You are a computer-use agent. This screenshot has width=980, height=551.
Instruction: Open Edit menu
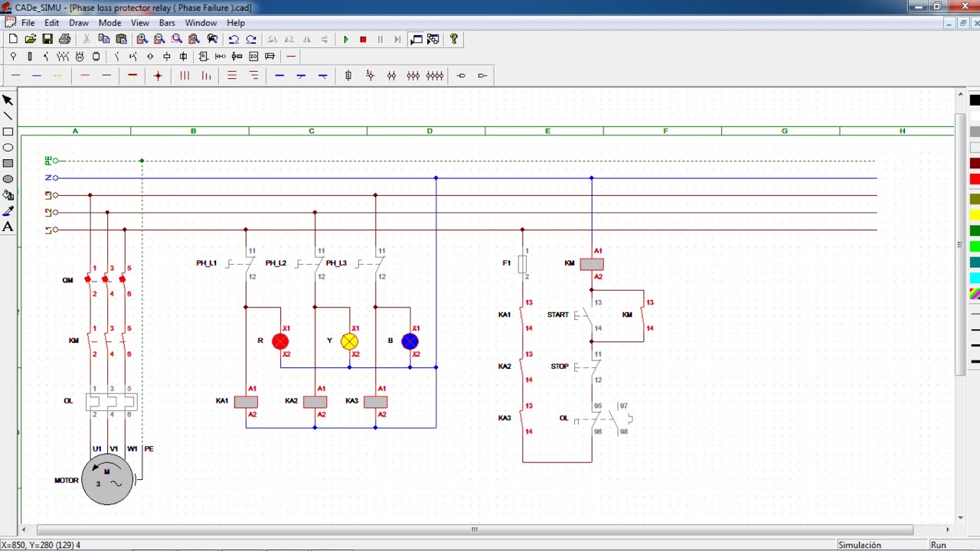(x=51, y=23)
